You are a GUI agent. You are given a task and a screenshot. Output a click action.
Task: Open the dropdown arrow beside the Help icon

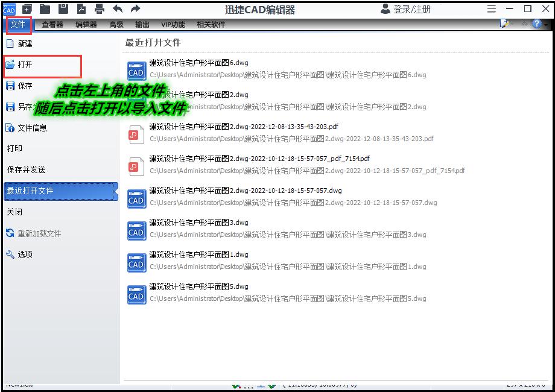click(x=546, y=25)
